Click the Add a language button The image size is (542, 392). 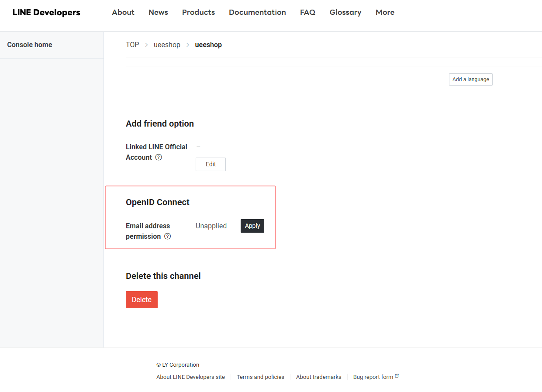470,79
